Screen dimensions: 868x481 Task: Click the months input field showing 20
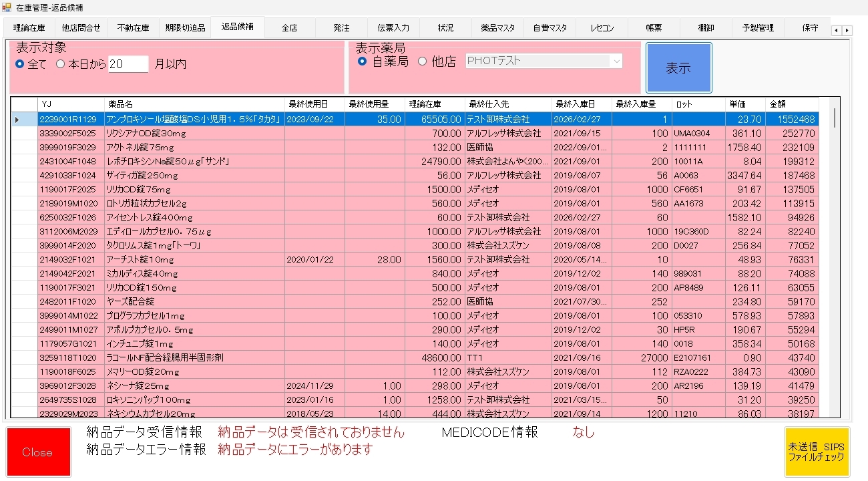coord(128,64)
